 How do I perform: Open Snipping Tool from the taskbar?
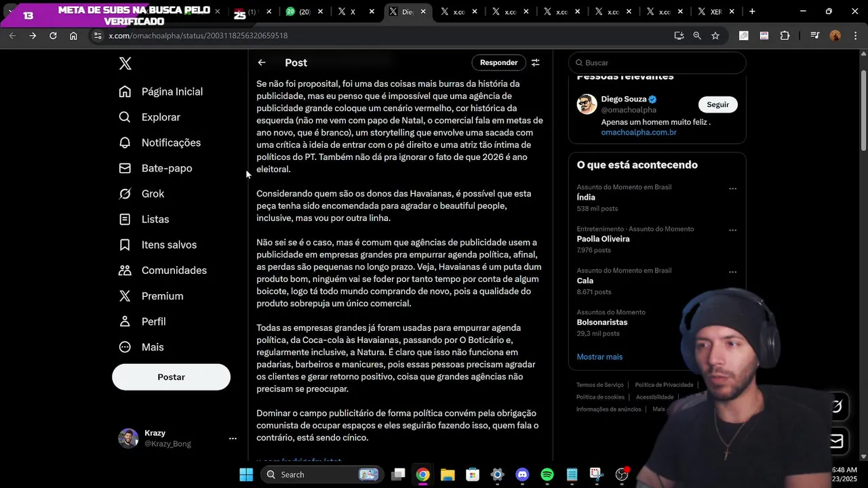[597, 474]
